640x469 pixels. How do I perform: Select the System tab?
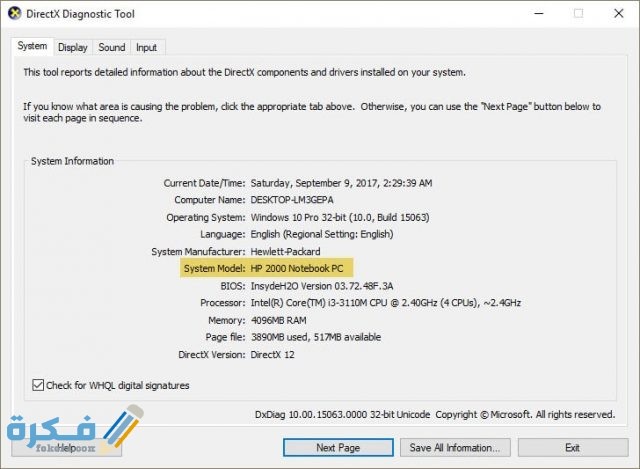click(x=32, y=46)
